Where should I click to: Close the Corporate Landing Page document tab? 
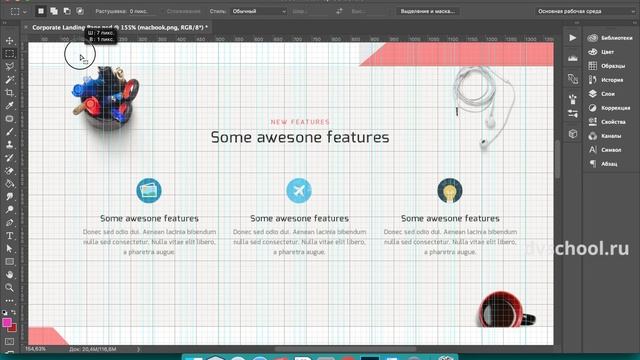pyautogui.click(x=26, y=27)
